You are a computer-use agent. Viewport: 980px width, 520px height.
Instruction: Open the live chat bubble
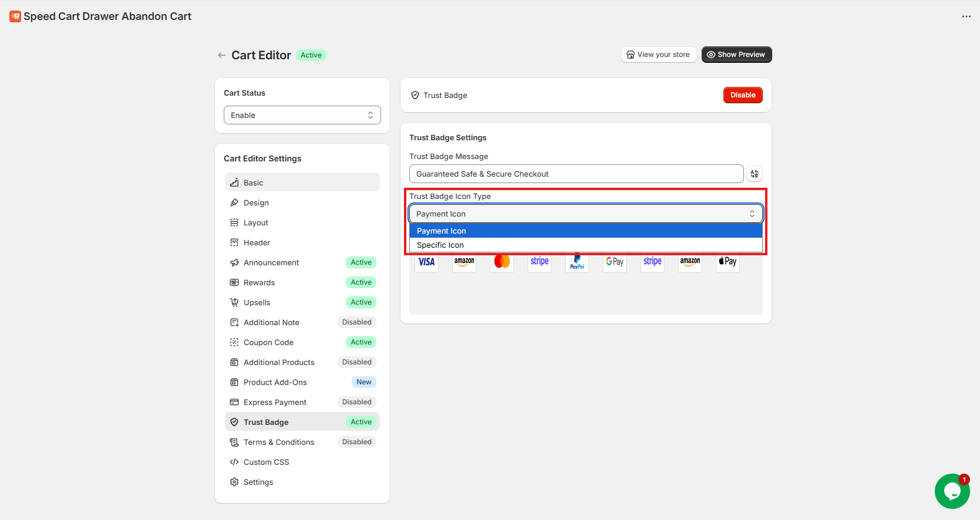(952, 491)
